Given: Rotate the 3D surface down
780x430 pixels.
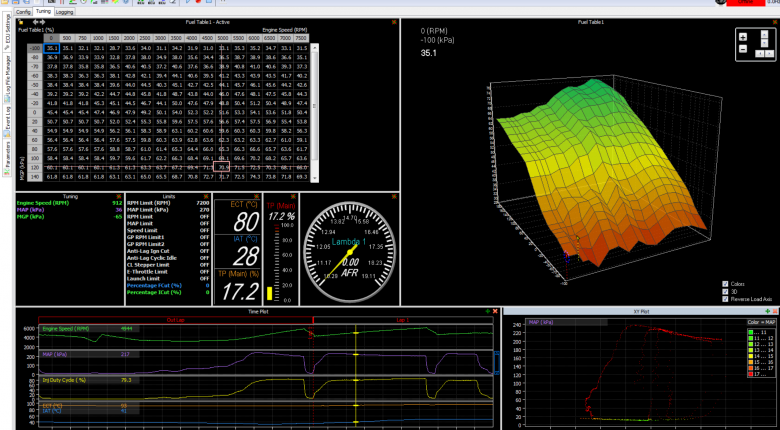Looking at the screenshot, I should click(764, 43).
